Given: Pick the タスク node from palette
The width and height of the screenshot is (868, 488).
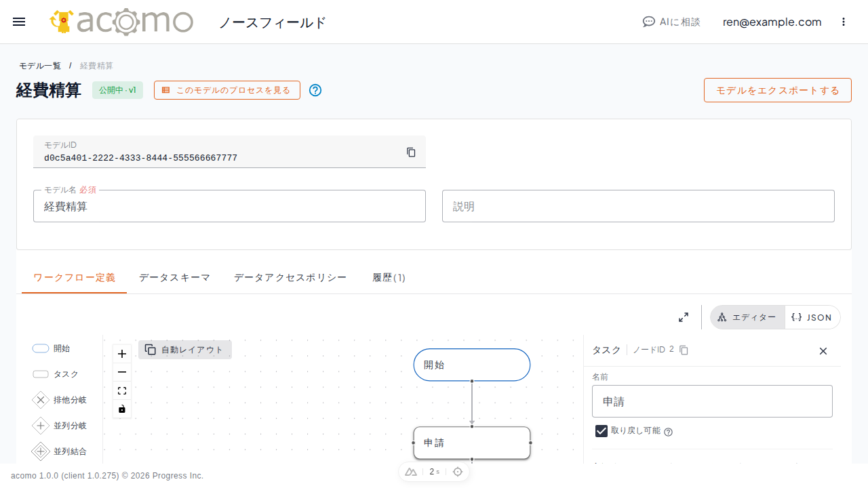Looking at the screenshot, I should click(55, 374).
